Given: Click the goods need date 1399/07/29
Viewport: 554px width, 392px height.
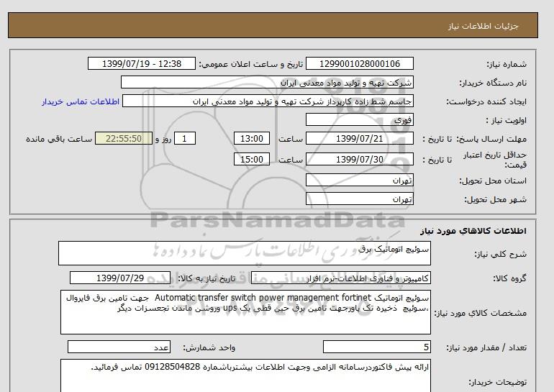Looking at the screenshot, I should click(120, 278).
